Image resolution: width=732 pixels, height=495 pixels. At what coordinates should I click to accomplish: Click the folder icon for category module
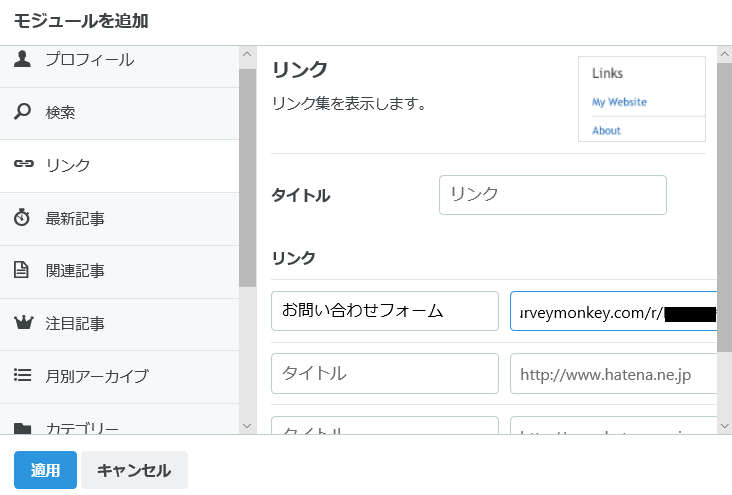(x=22, y=428)
